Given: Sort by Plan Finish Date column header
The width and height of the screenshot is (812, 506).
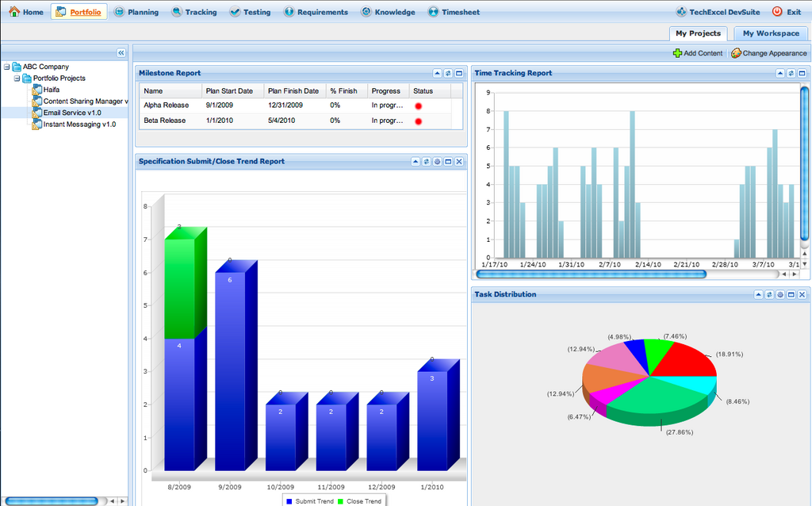Looking at the screenshot, I should pyautogui.click(x=295, y=91).
